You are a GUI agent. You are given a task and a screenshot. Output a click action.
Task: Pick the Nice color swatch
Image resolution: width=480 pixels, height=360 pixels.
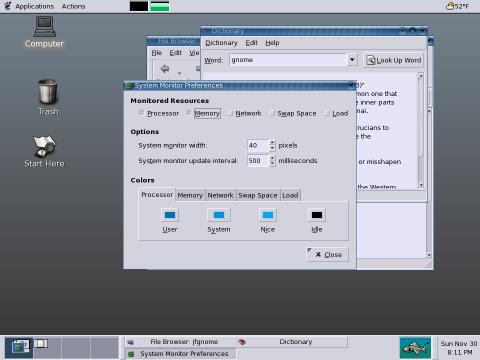(268, 215)
